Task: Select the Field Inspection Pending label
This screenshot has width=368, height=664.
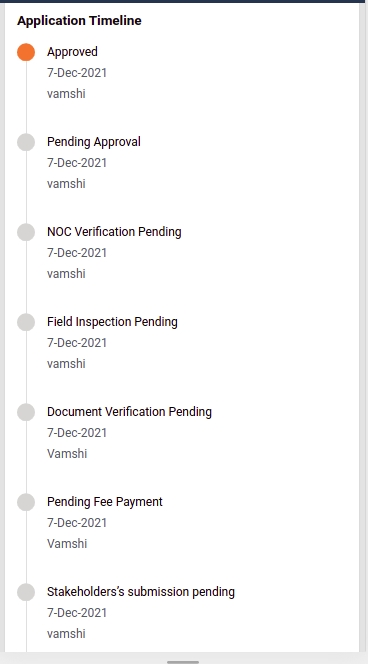Action: [x=112, y=322]
